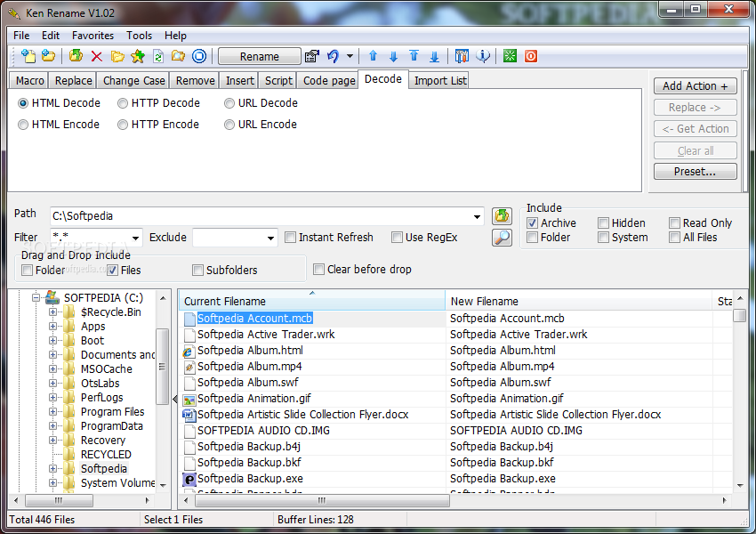Viewport: 756px width, 534px height.
Task: Click the magnifier search icon beside filter
Action: (x=502, y=238)
